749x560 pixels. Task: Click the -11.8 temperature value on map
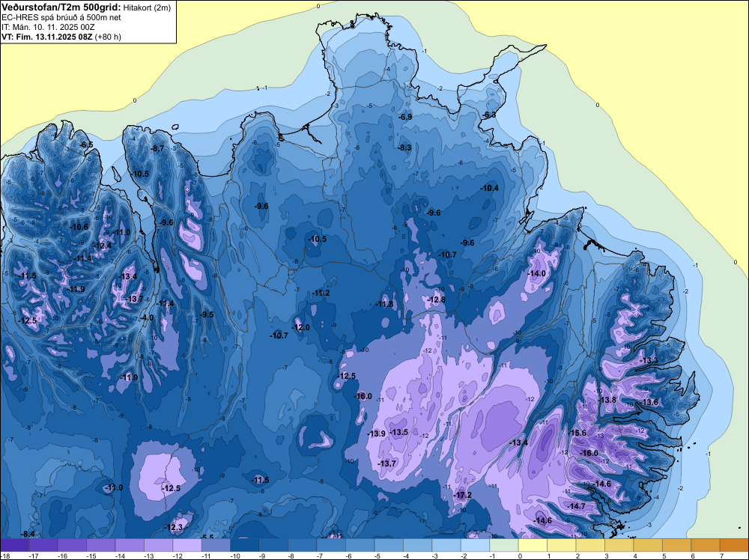(384, 304)
